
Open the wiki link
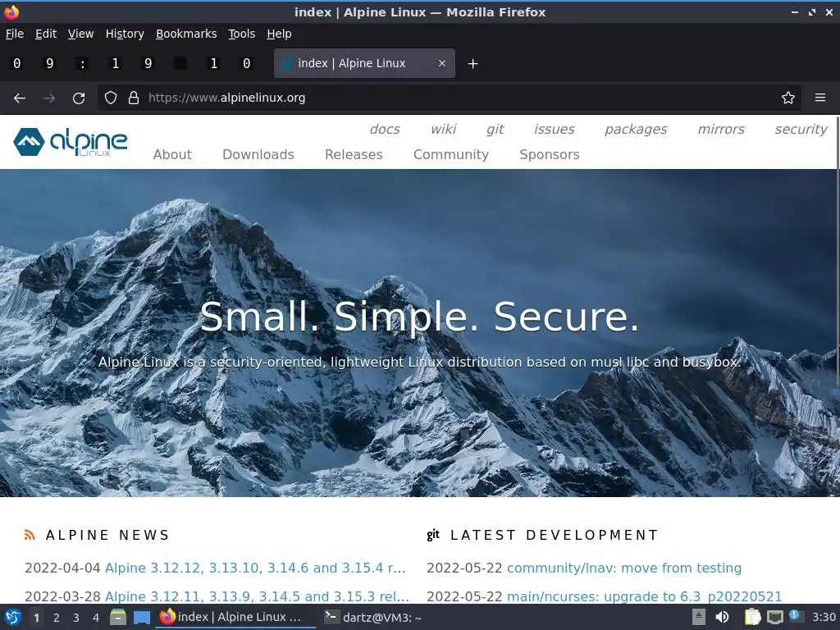pyautogui.click(x=444, y=129)
